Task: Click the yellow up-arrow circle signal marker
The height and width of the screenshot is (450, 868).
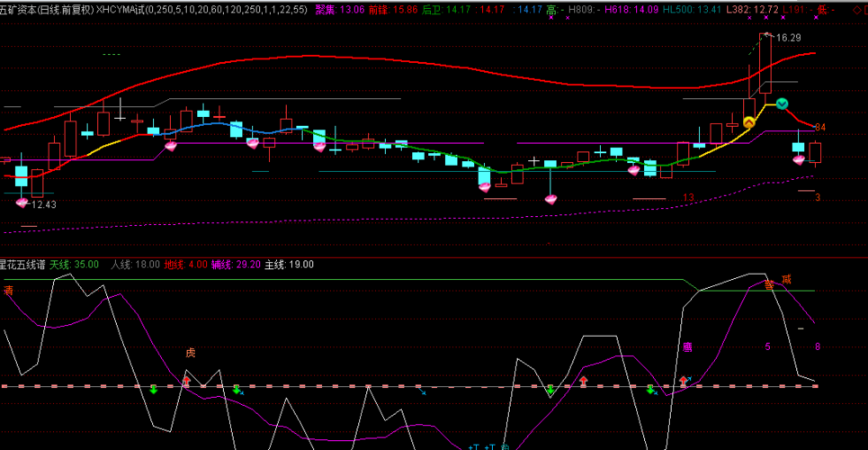Action: 749,121
